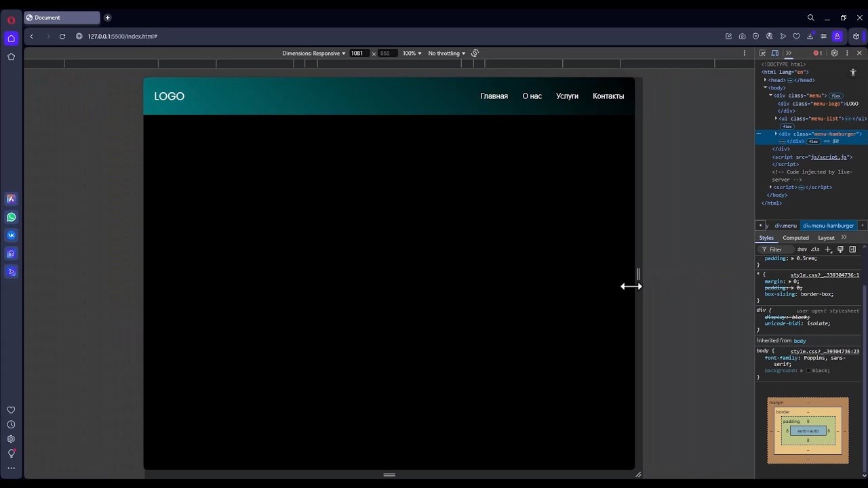Open ad blocker shield icon
Image resolution: width=868 pixels, height=488 pixels.
pyautogui.click(x=755, y=37)
